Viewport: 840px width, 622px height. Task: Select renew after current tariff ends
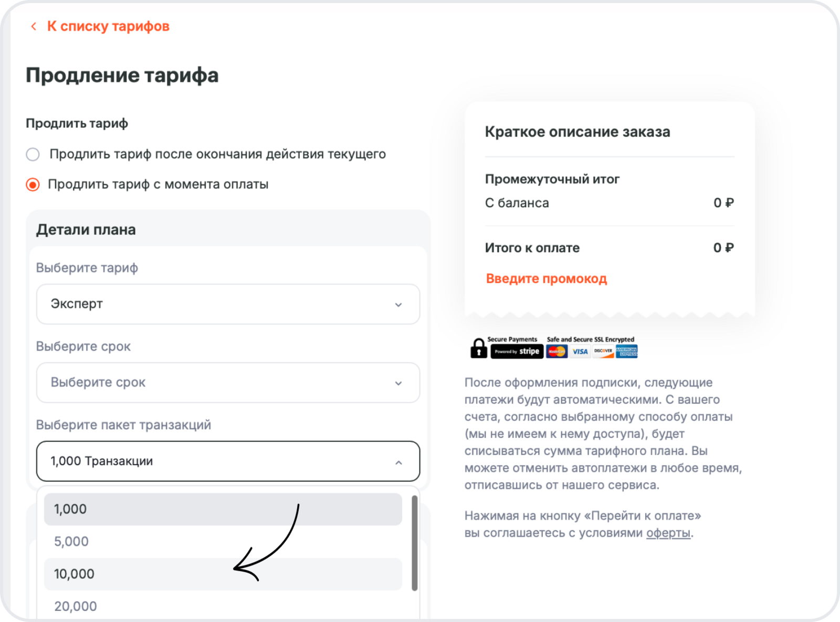[33, 154]
